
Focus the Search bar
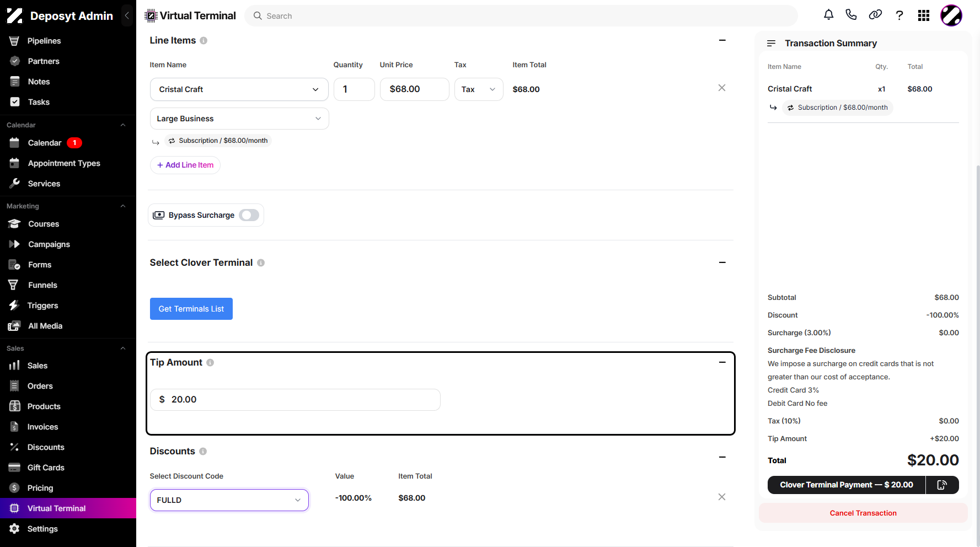tap(521, 16)
